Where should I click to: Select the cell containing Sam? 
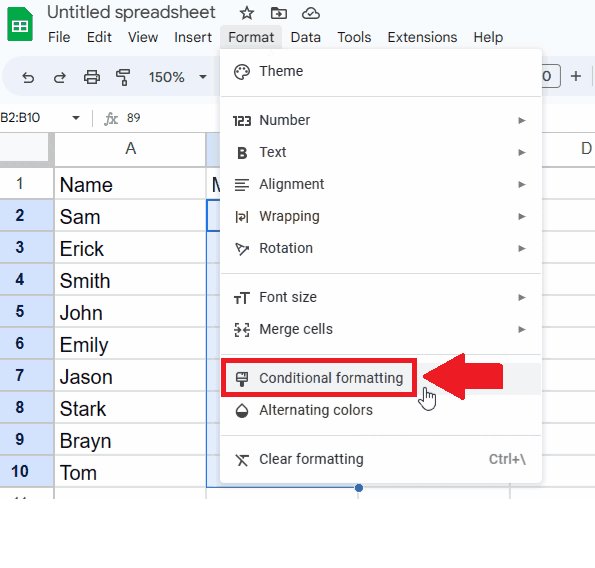[x=130, y=216]
